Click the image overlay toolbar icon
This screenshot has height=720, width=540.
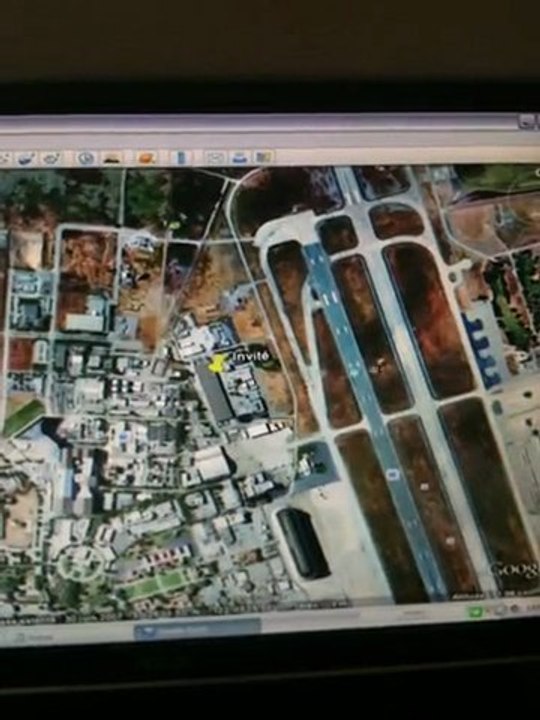click(27, 159)
